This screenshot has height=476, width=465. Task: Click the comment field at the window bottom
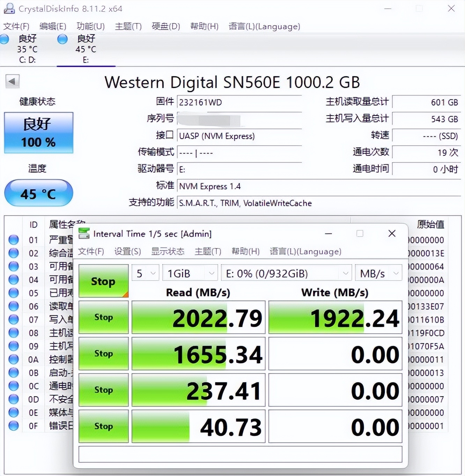point(241,454)
